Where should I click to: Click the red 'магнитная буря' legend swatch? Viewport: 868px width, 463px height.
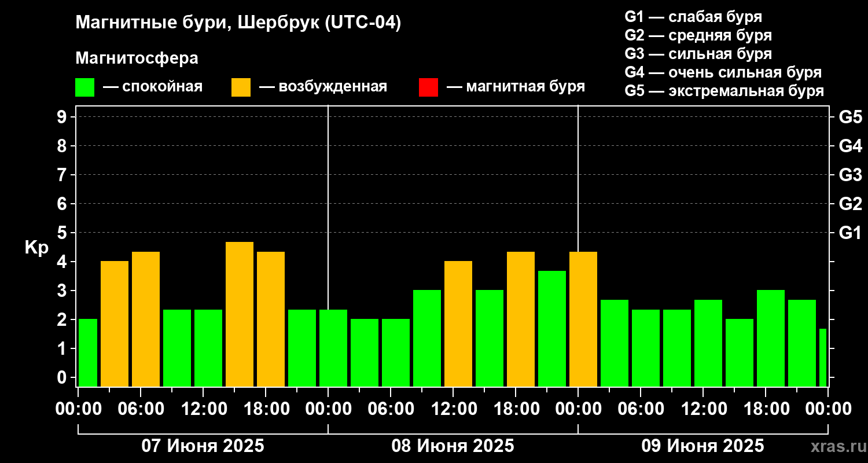[428, 87]
